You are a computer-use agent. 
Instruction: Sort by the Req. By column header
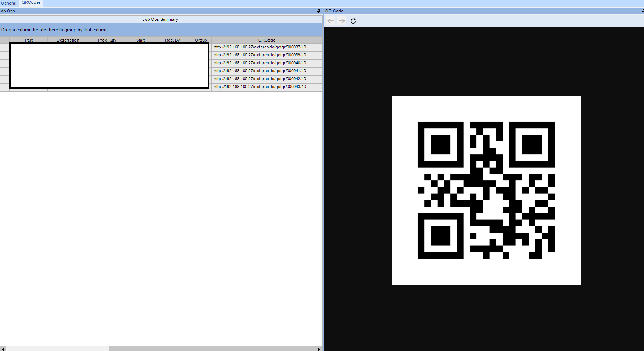click(x=172, y=40)
